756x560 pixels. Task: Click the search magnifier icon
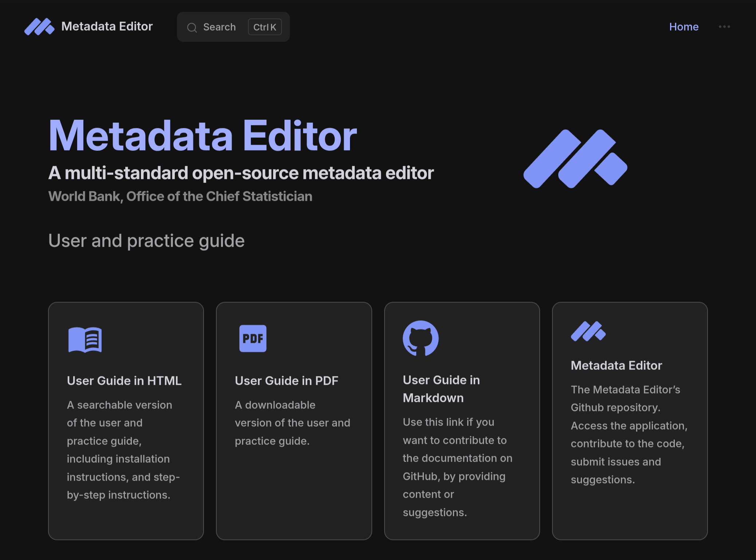(x=192, y=28)
